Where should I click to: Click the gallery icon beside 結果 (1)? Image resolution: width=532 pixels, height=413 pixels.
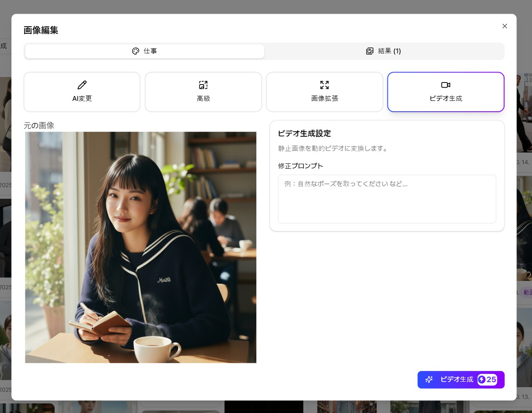(x=370, y=51)
